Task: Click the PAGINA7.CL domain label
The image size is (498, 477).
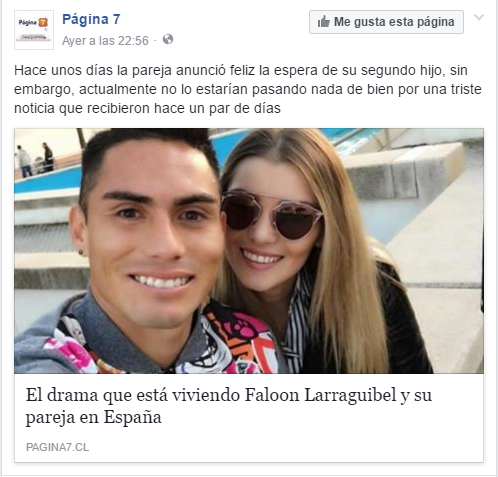Action: click(57, 447)
